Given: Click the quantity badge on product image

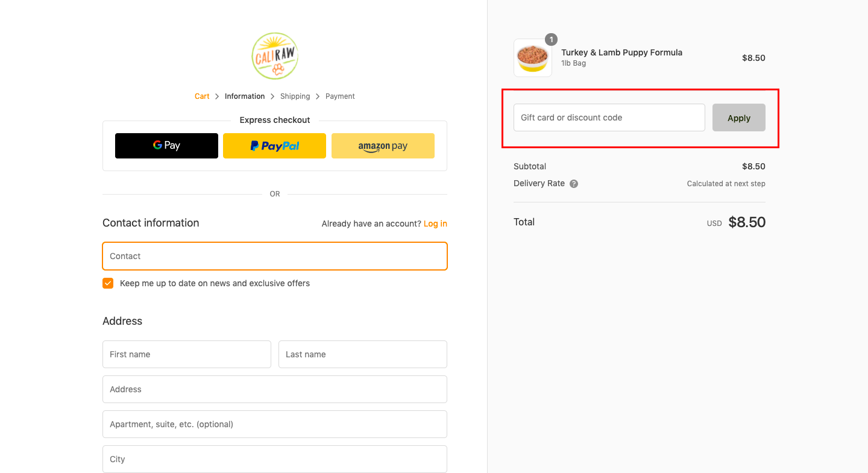Looking at the screenshot, I should [x=551, y=40].
